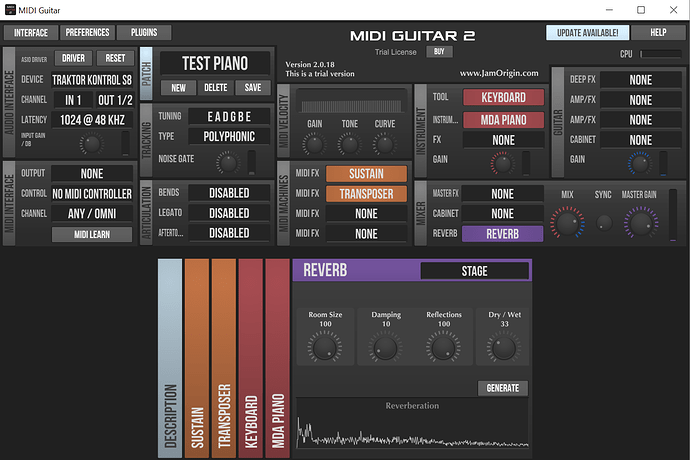Click the Dry / Wet knob
690x460 pixels.
click(x=504, y=347)
